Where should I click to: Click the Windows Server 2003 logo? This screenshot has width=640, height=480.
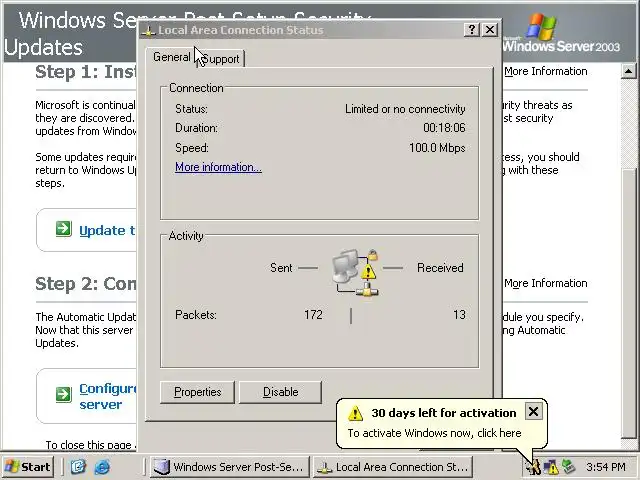coord(562,33)
